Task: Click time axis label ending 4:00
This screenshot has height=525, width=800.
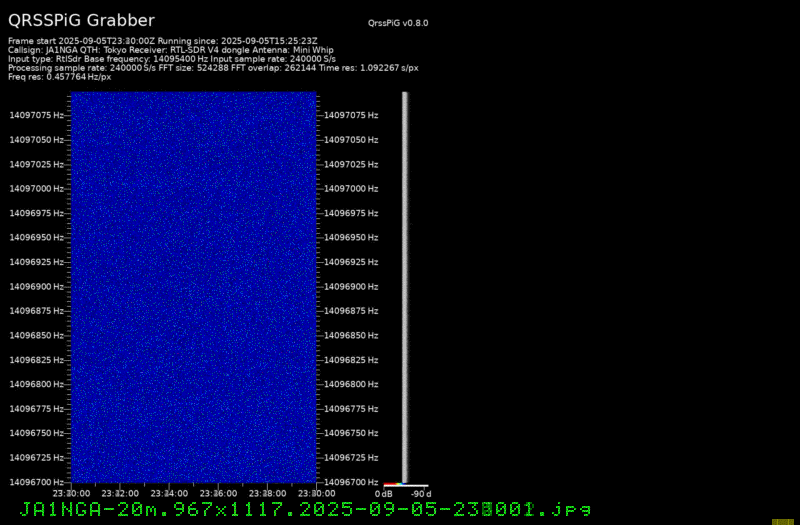Action: [x=169, y=494]
